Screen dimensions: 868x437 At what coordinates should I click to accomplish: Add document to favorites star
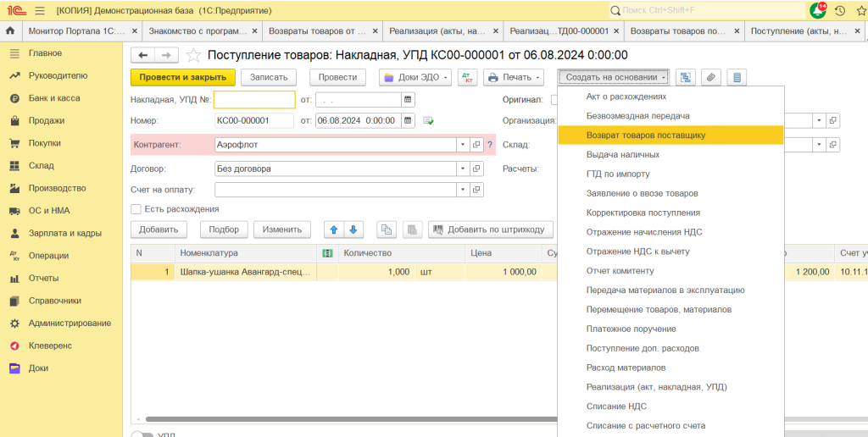[193, 55]
